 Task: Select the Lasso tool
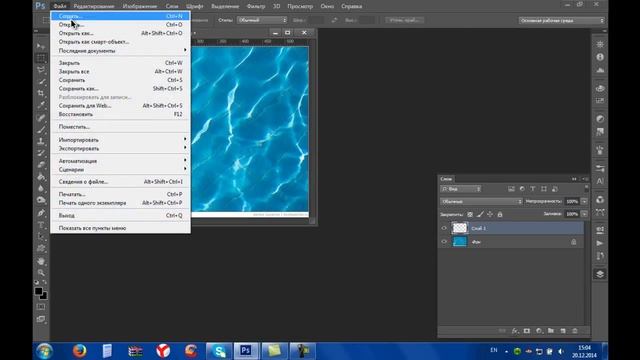pyautogui.click(x=41, y=70)
